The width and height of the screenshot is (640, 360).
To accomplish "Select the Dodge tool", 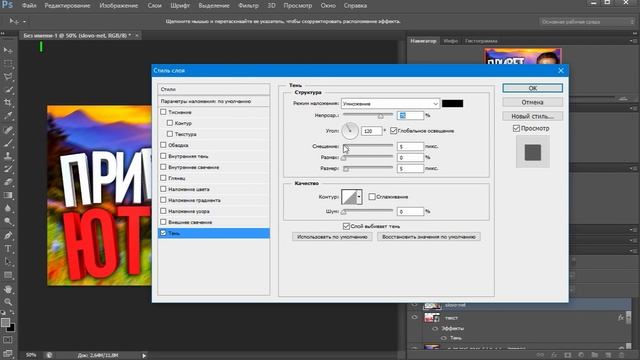I will (8, 222).
